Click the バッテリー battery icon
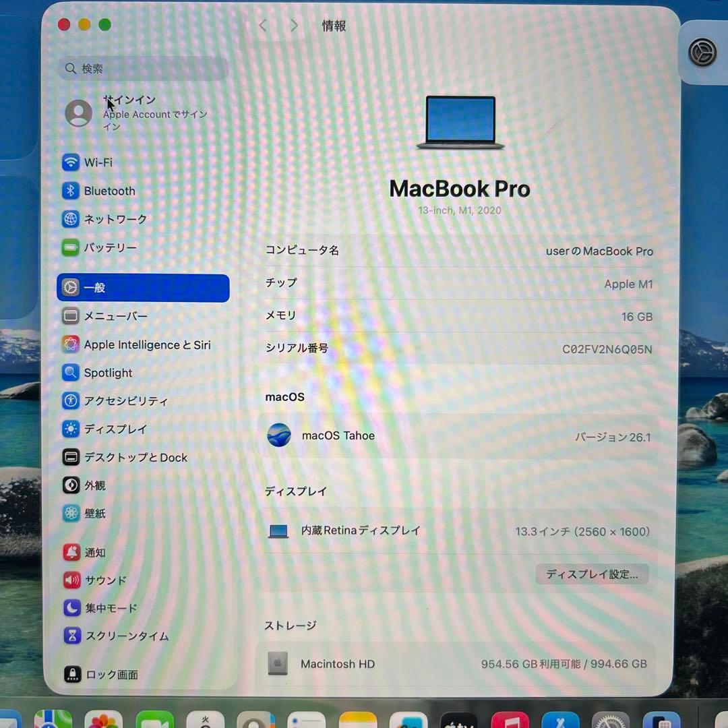728x728 pixels. (71, 247)
